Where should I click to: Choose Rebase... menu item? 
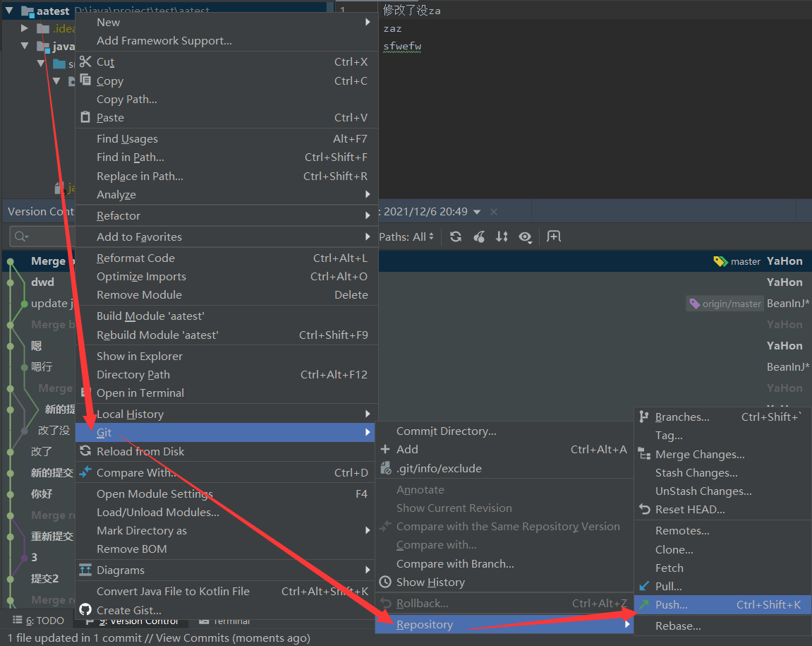click(x=722, y=626)
